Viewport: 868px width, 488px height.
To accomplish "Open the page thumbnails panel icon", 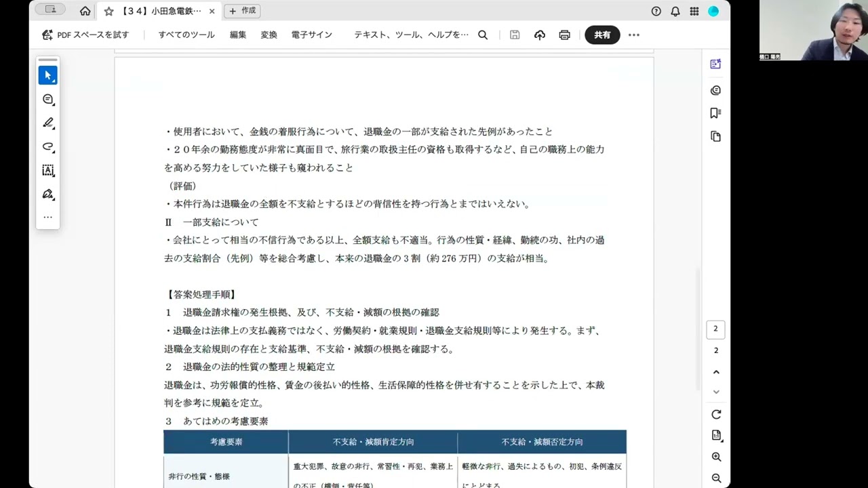I will (x=715, y=136).
